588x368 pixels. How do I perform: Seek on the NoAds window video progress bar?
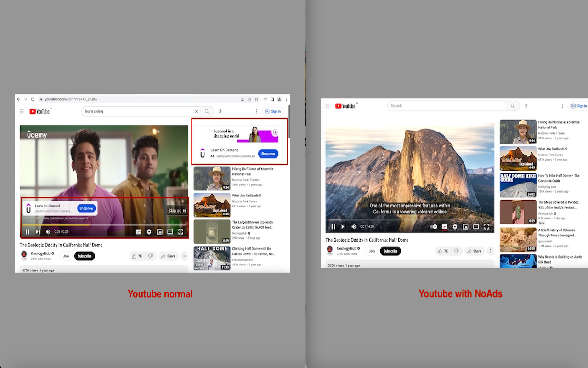410,220
